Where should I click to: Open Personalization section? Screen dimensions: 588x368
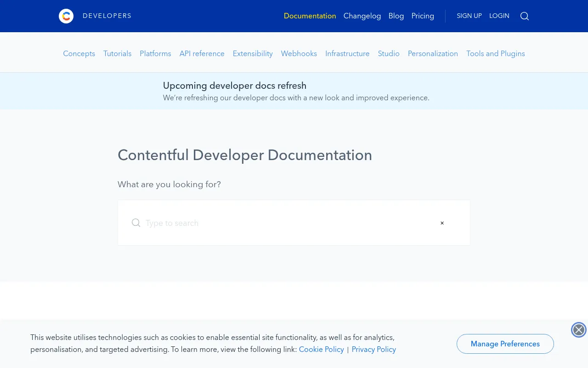point(433,54)
